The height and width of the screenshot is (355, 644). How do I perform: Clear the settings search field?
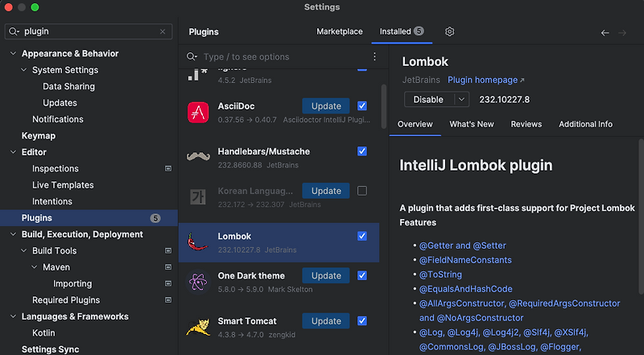[163, 31]
